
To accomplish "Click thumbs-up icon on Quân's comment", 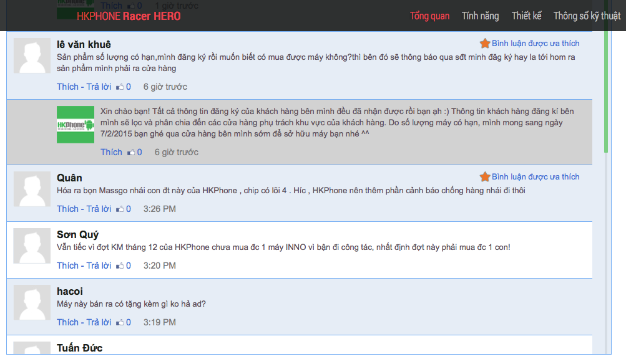I will pos(120,209).
